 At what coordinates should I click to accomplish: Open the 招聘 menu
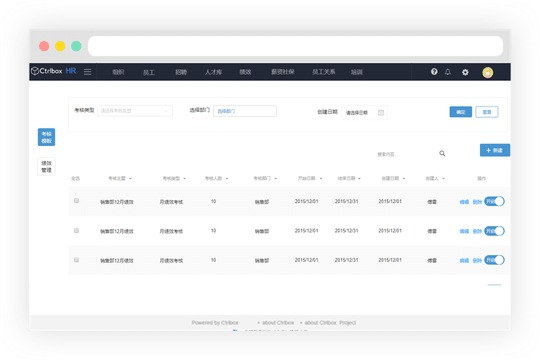click(x=181, y=72)
